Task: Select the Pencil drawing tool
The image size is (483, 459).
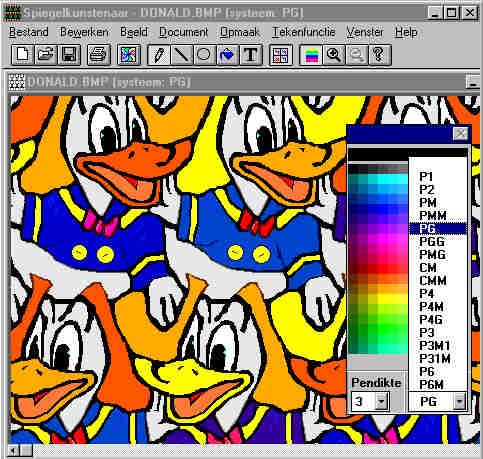Action: [x=159, y=54]
